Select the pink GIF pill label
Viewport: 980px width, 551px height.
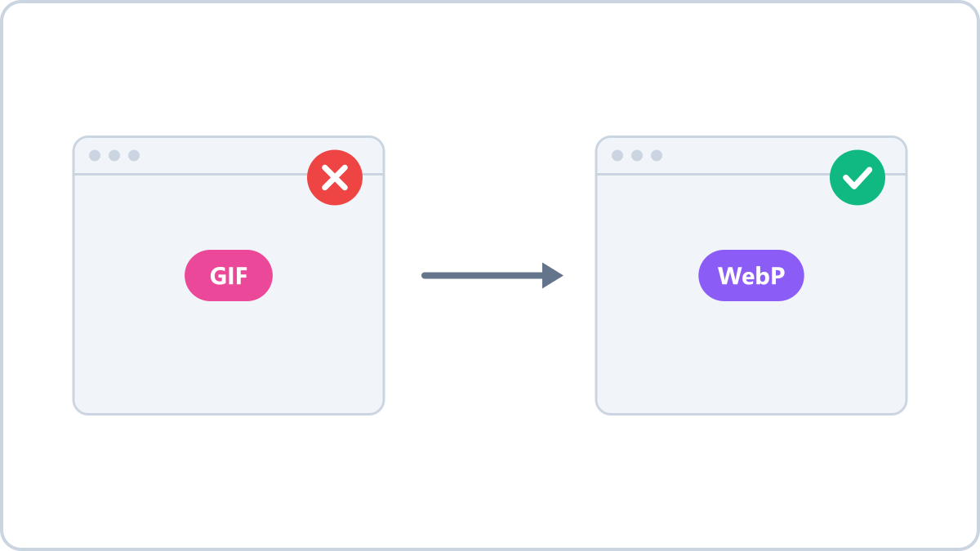click(229, 275)
